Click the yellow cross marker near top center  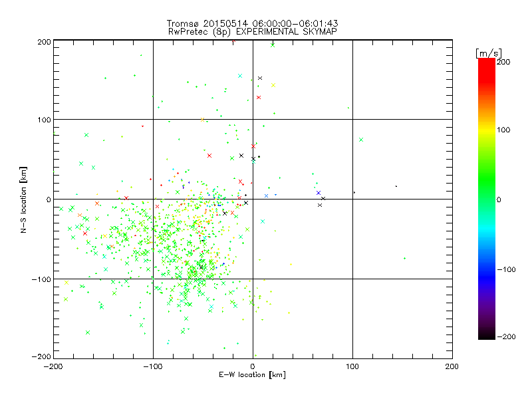click(x=273, y=85)
